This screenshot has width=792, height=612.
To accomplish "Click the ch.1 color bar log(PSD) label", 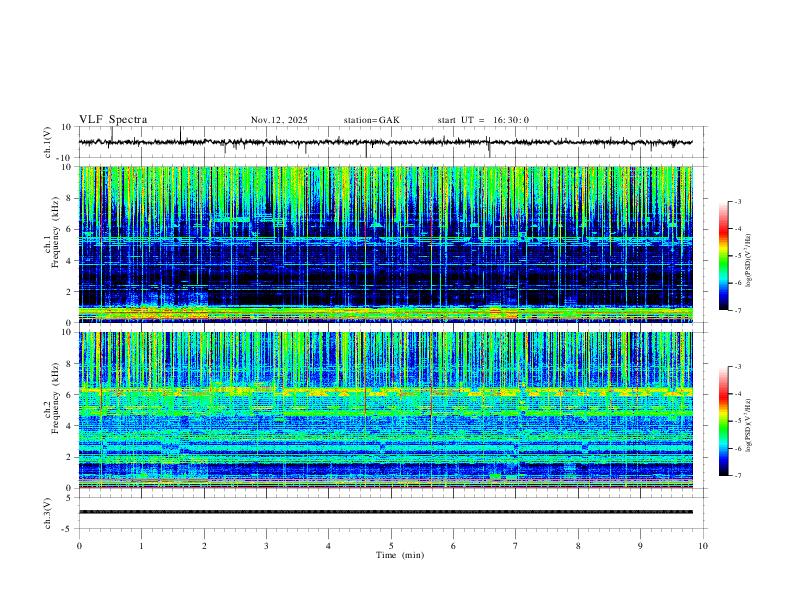I will (748, 261).
